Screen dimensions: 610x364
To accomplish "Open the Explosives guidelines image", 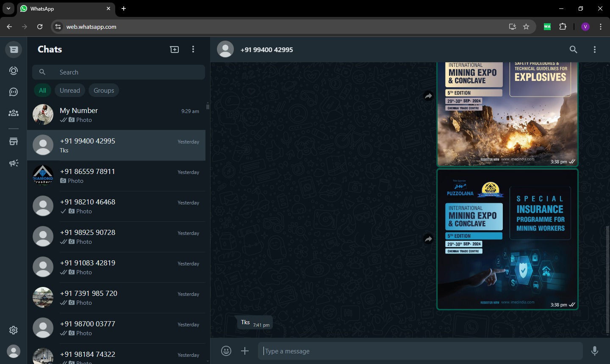I will click(x=507, y=114).
